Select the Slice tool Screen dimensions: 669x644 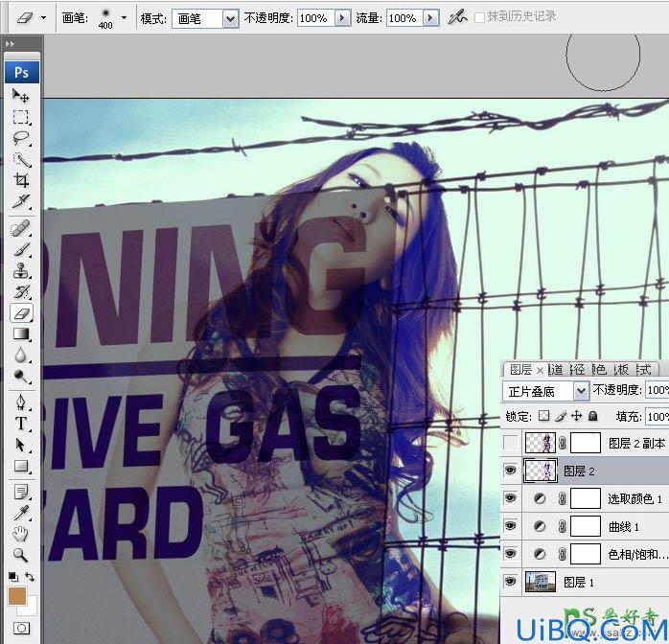20,201
